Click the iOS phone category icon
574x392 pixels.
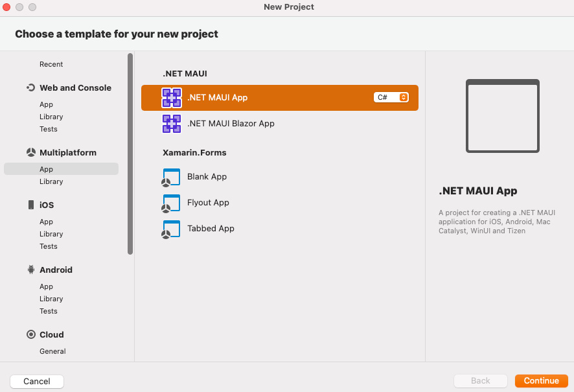[31, 205]
